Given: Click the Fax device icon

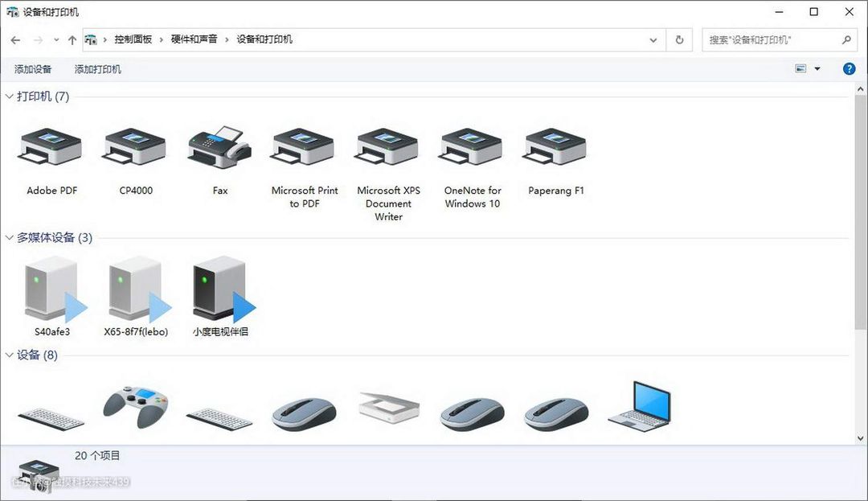Looking at the screenshot, I should (x=219, y=148).
